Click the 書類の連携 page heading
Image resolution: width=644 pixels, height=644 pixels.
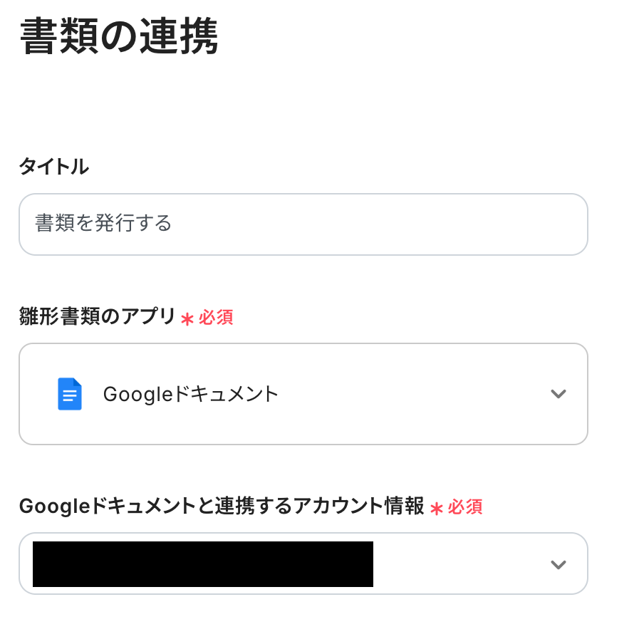pyautogui.click(x=120, y=32)
